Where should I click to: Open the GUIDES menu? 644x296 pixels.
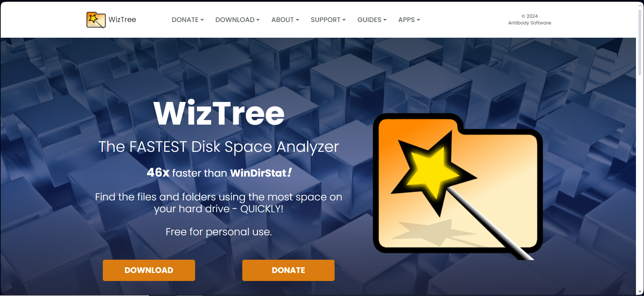click(372, 20)
